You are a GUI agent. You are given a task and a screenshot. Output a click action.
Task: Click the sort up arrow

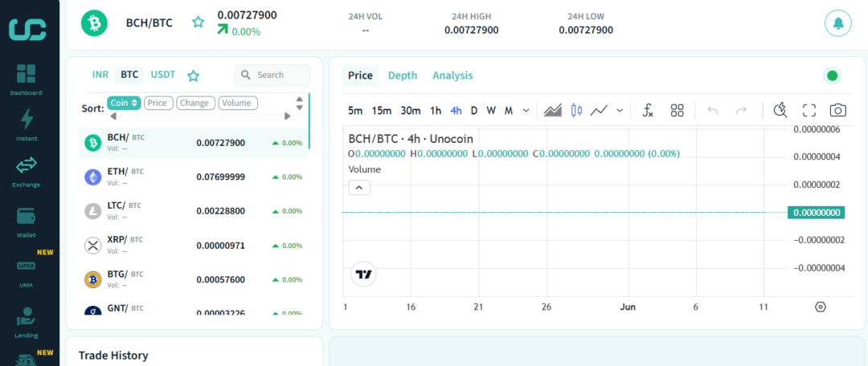pos(300,100)
